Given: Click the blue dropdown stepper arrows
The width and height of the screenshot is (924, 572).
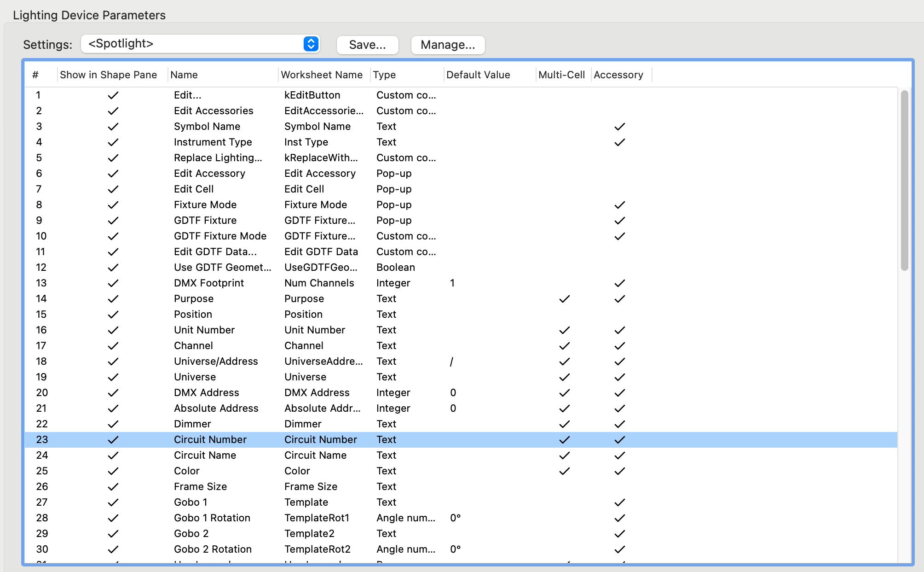Looking at the screenshot, I should 311,44.
